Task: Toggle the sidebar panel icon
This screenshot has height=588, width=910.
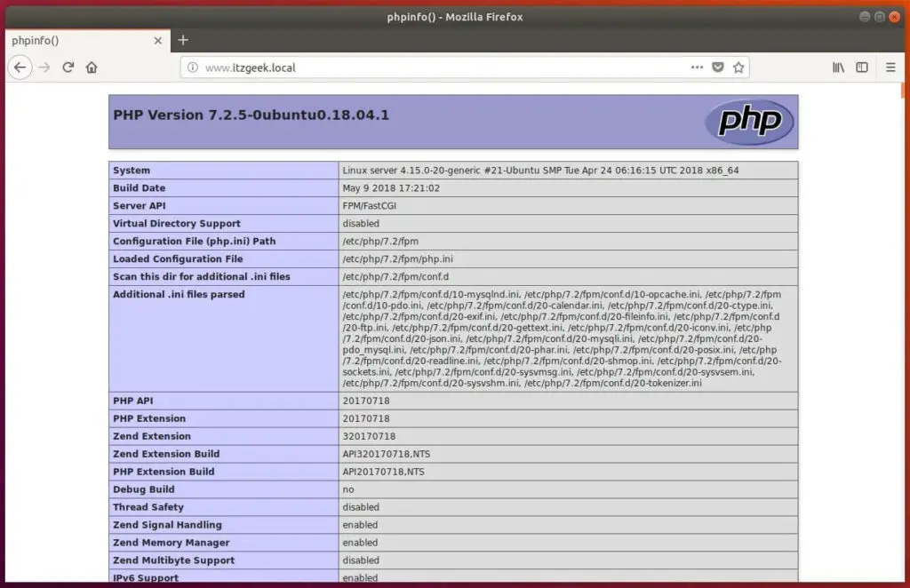Action: point(862,68)
